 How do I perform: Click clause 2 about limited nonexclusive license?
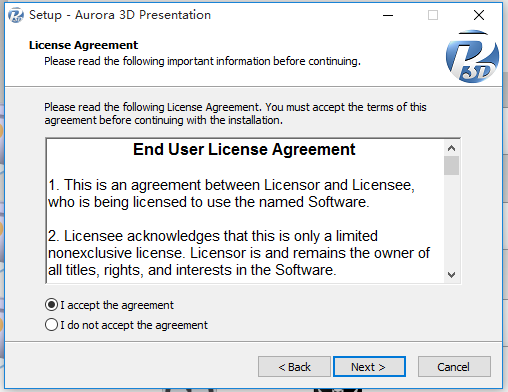[x=239, y=253]
